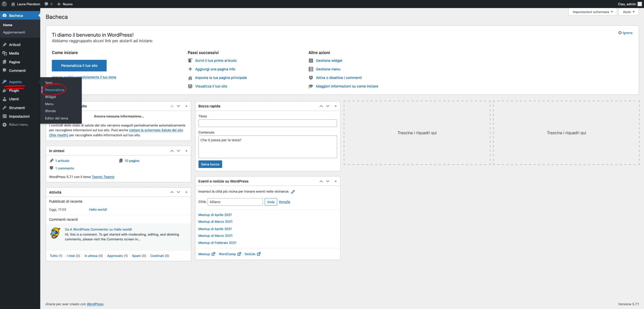Open the Aiuto help dropdown
The image size is (644, 309).
629,12
